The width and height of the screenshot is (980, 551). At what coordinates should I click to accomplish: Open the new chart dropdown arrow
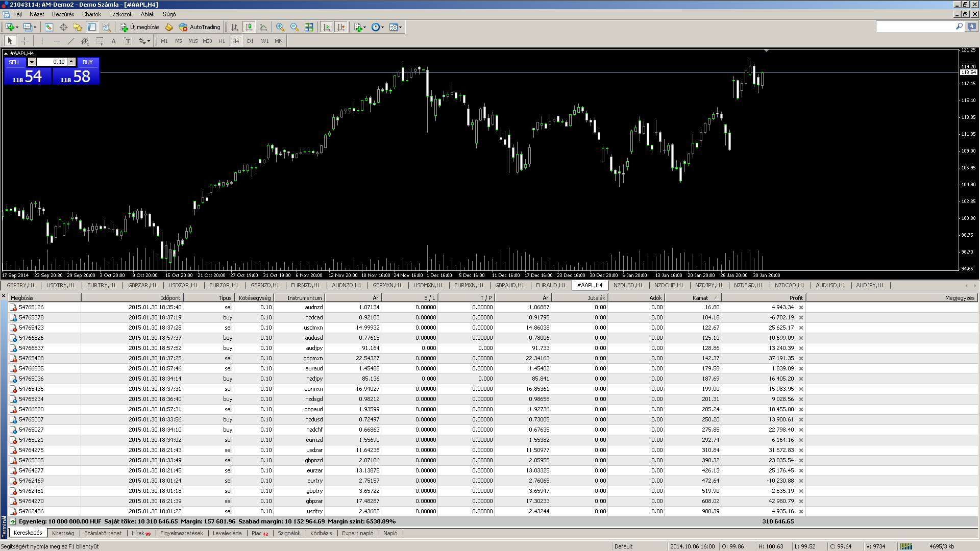pyautogui.click(x=17, y=27)
